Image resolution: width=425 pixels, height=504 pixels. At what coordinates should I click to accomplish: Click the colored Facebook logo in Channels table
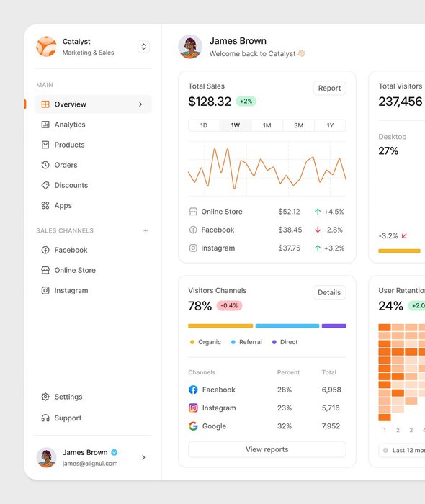(193, 390)
